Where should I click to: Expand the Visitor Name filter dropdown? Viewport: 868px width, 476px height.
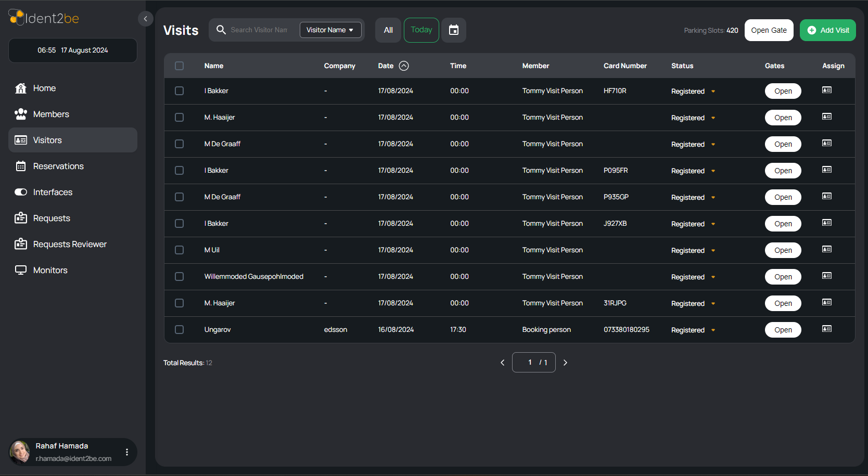[330, 30]
